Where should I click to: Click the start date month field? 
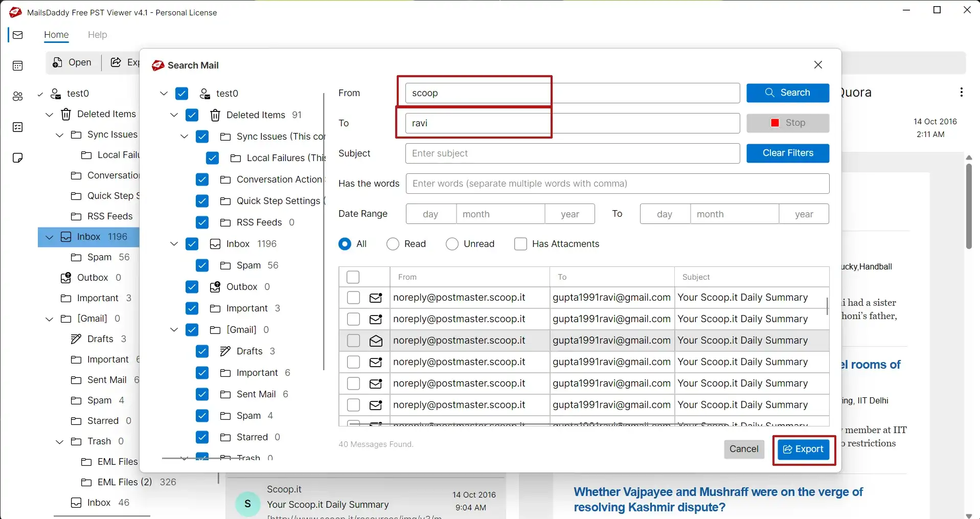click(500, 214)
